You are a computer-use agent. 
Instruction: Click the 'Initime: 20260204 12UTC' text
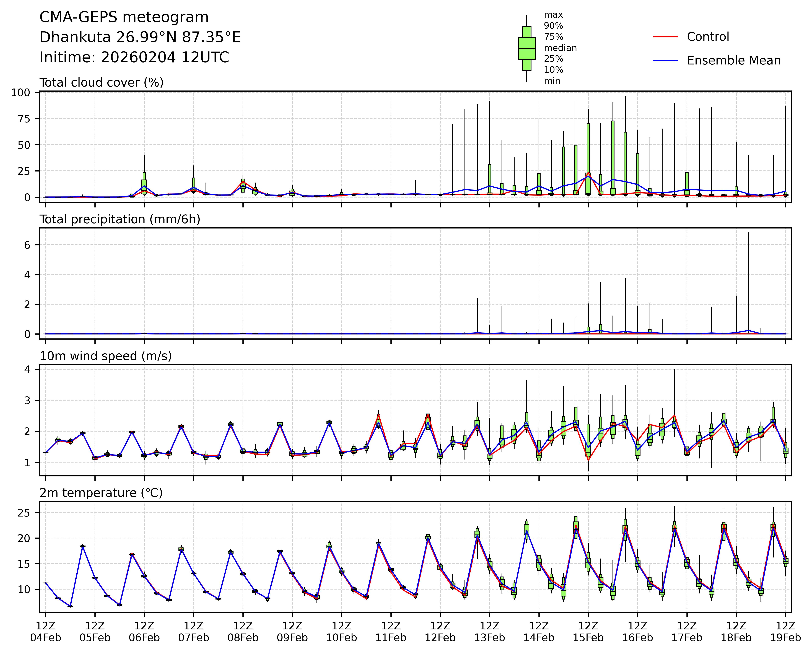[134, 58]
